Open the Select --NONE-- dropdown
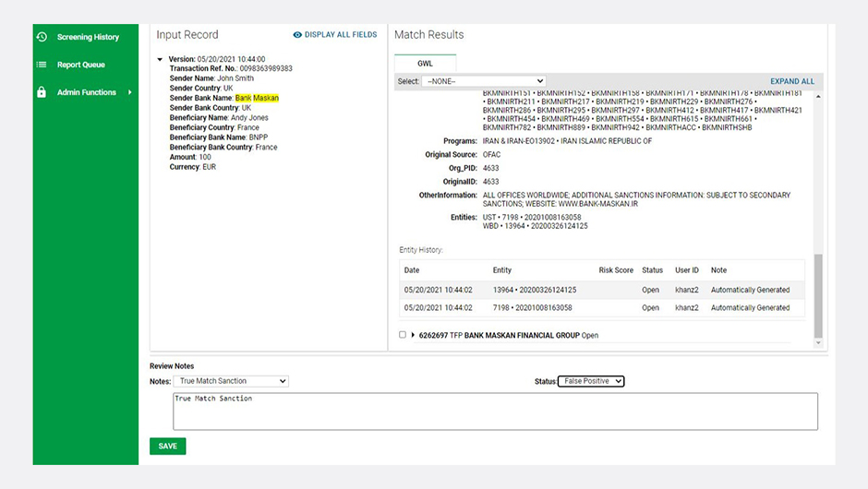Viewport: 868px width, 489px height. coord(484,81)
